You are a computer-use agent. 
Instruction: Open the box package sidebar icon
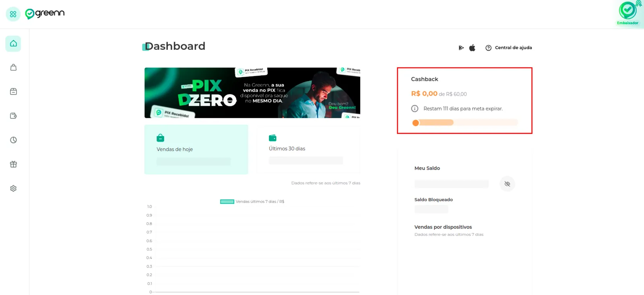pyautogui.click(x=13, y=92)
